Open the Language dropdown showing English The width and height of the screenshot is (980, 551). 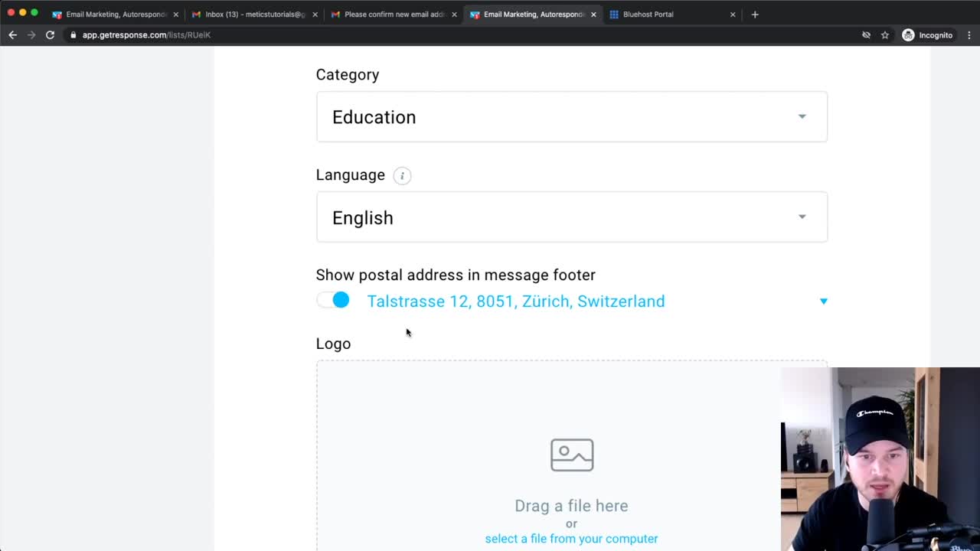(x=572, y=217)
